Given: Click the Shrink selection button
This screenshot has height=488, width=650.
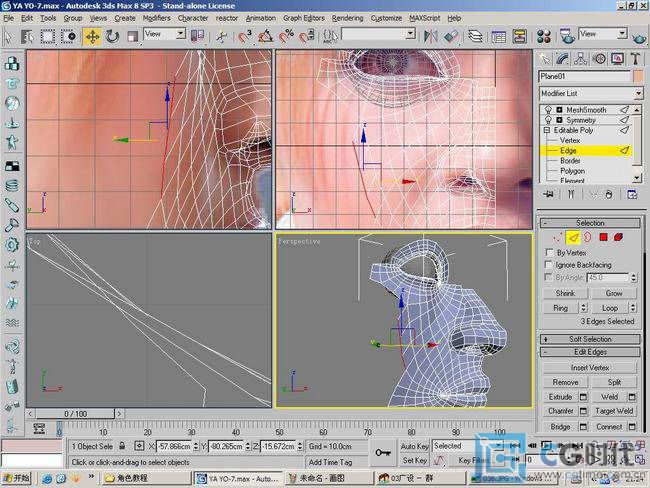Looking at the screenshot, I should coord(565,293).
